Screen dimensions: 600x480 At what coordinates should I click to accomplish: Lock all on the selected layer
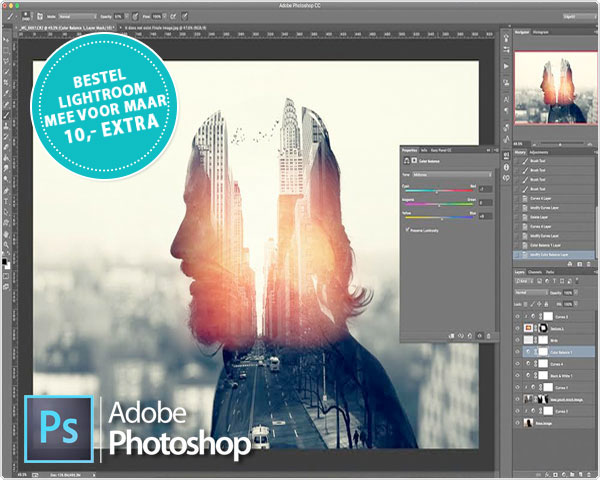pyautogui.click(x=546, y=304)
